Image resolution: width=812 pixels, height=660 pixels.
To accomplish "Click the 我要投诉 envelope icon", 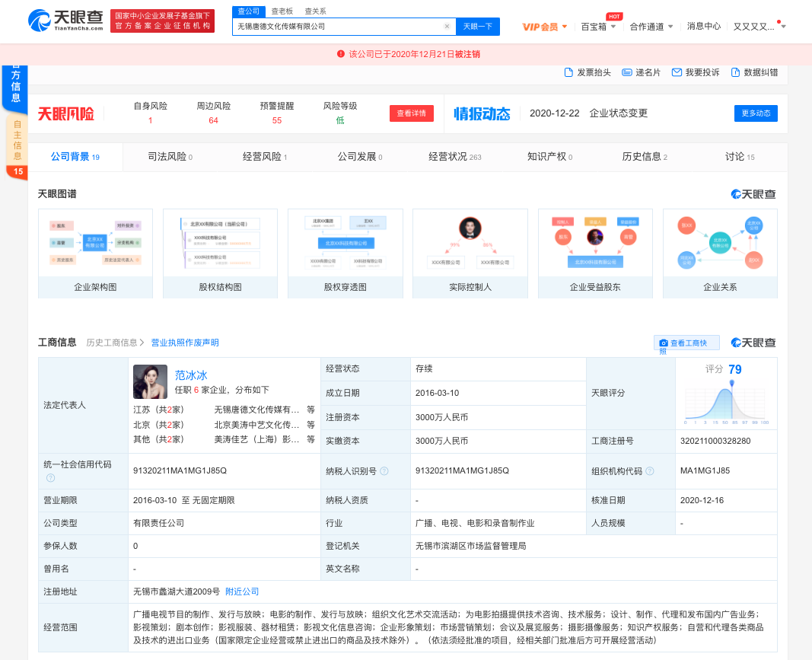I will pyautogui.click(x=677, y=71).
